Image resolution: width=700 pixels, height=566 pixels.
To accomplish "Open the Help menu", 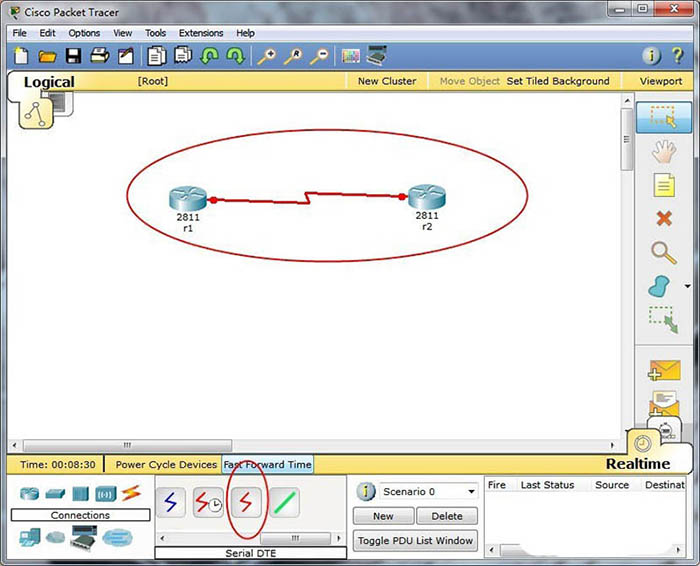I will click(x=245, y=33).
